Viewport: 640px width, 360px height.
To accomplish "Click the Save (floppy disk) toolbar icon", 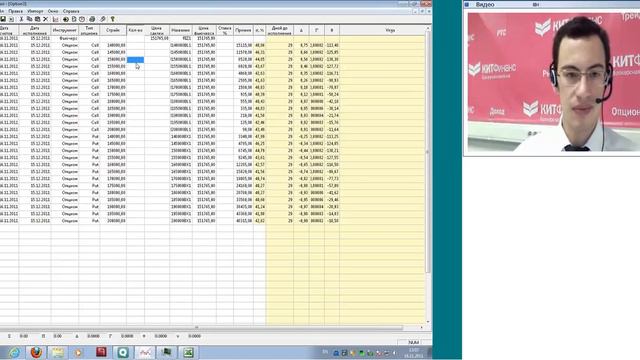I will pyautogui.click(x=3, y=19).
